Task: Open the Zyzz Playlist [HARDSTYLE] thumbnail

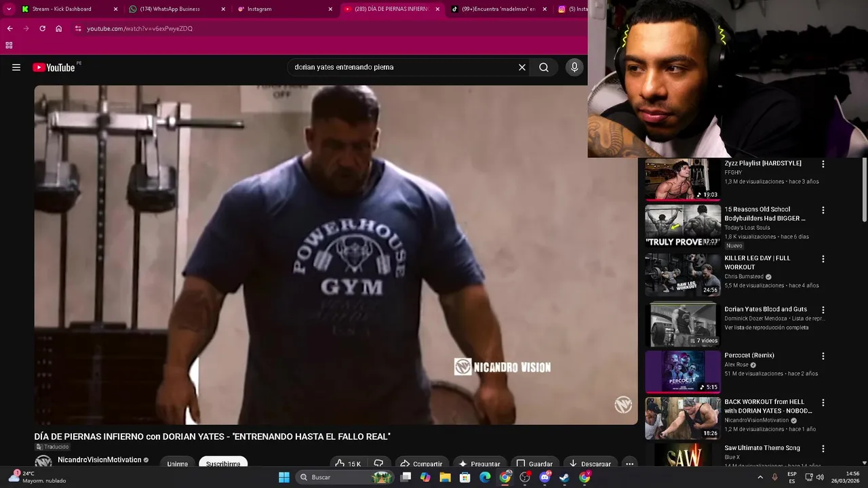Action: pos(682,180)
